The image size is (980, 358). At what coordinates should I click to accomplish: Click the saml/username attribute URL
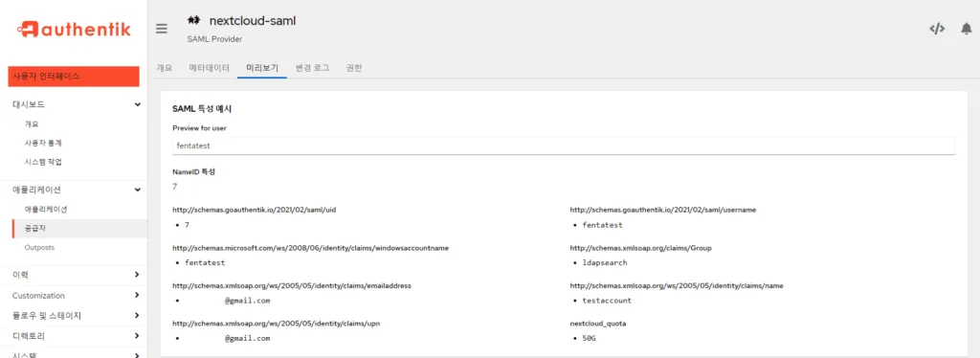tap(663, 210)
